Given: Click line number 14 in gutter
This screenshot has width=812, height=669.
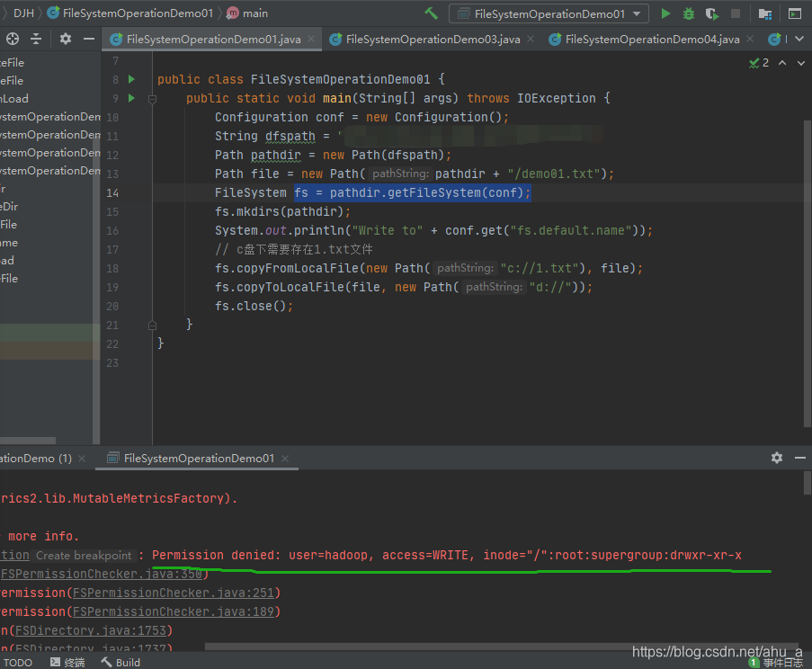Looking at the screenshot, I should pyautogui.click(x=112, y=192).
